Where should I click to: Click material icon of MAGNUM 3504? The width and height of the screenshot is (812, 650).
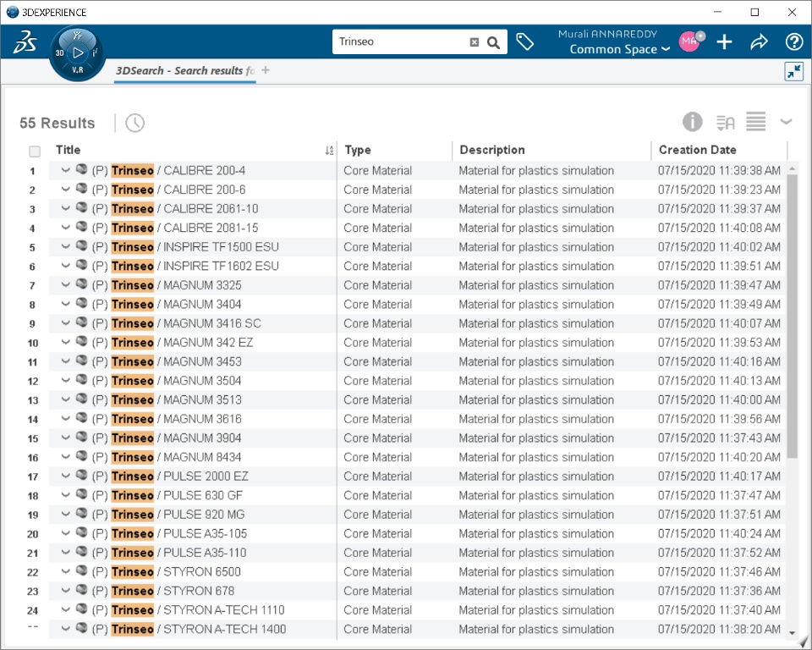point(81,379)
